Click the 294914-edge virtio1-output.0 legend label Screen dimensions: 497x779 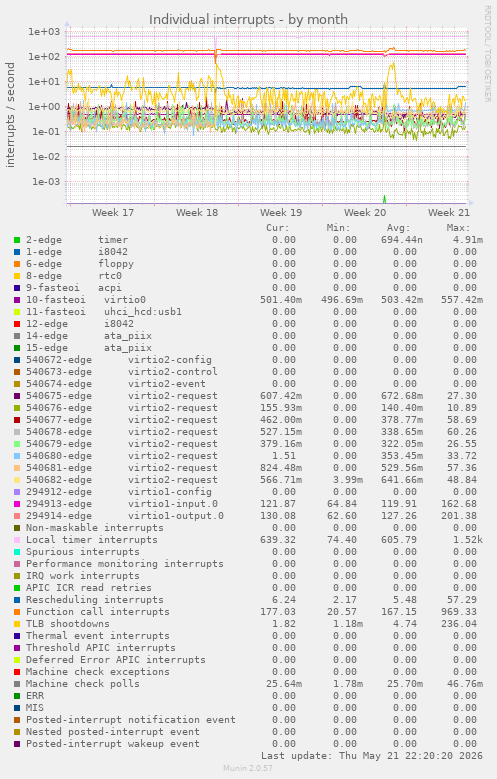(x=125, y=516)
